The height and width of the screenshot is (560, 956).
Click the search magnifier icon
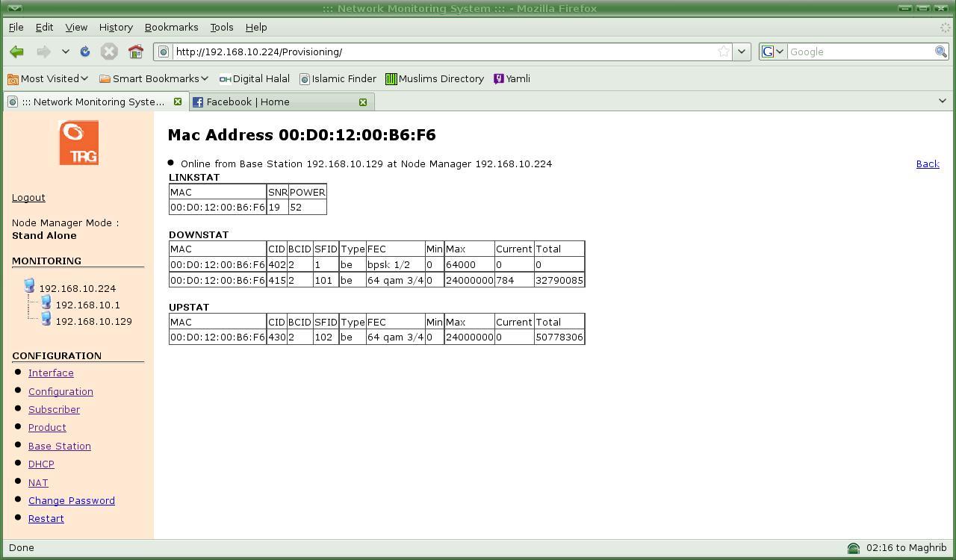(941, 52)
